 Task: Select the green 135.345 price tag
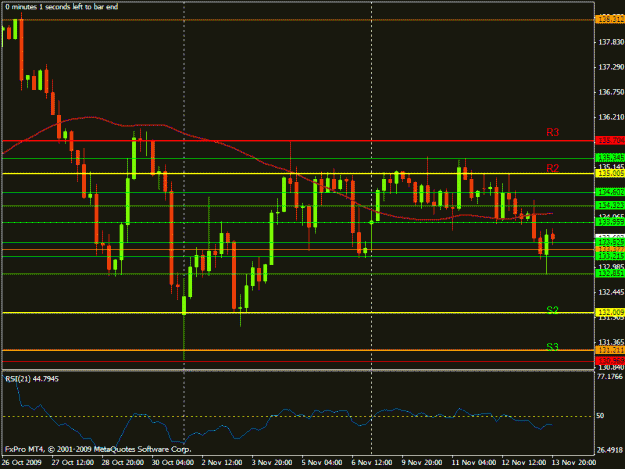click(610, 158)
